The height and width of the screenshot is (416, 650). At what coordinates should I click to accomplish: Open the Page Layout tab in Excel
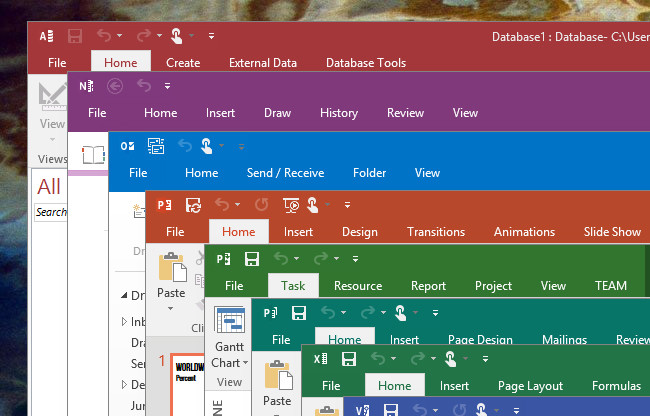point(530,386)
